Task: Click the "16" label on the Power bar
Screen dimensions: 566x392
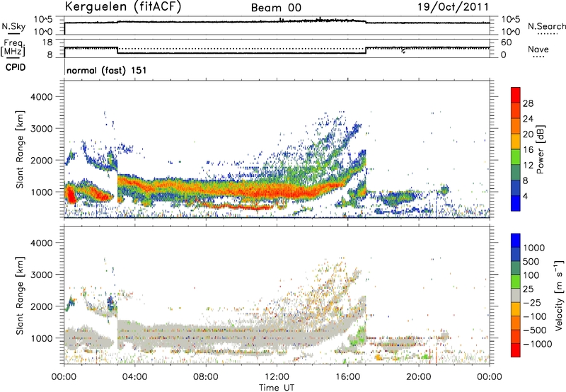Action: click(x=528, y=150)
